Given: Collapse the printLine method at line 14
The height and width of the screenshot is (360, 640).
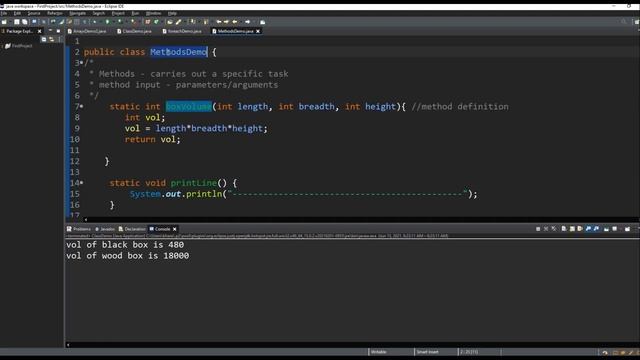Looking at the screenshot, I should point(82,182).
